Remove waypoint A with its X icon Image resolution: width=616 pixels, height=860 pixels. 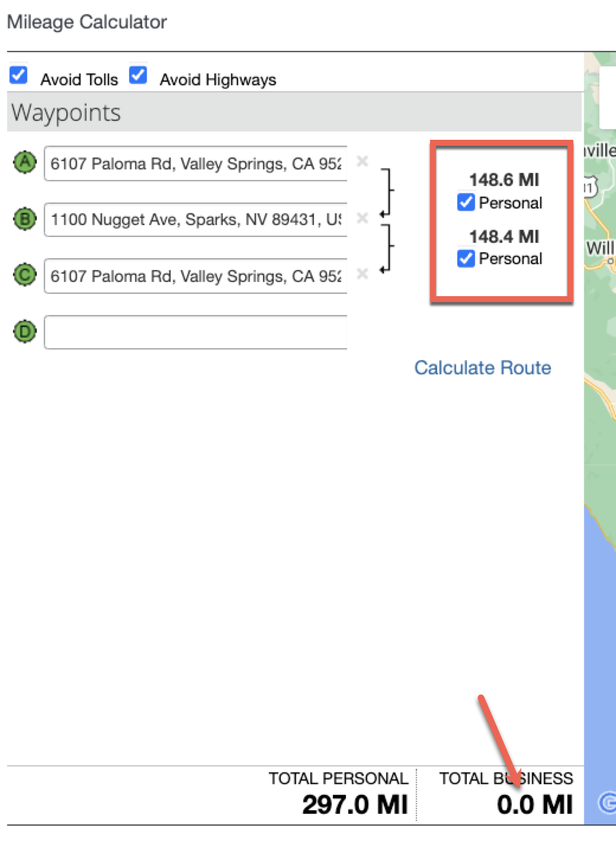tap(362, 161)
